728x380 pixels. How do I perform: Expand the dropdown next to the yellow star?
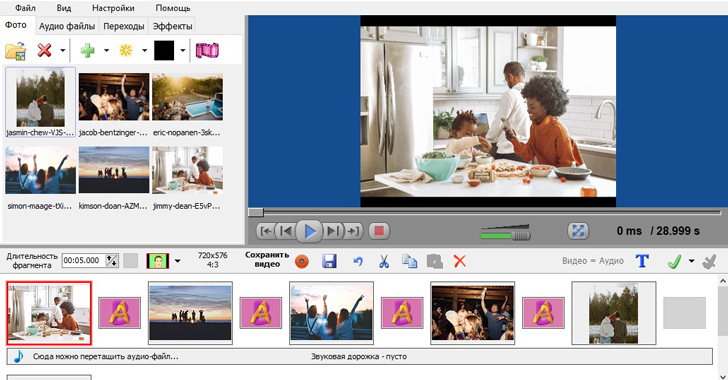click(x=144, y=50)
